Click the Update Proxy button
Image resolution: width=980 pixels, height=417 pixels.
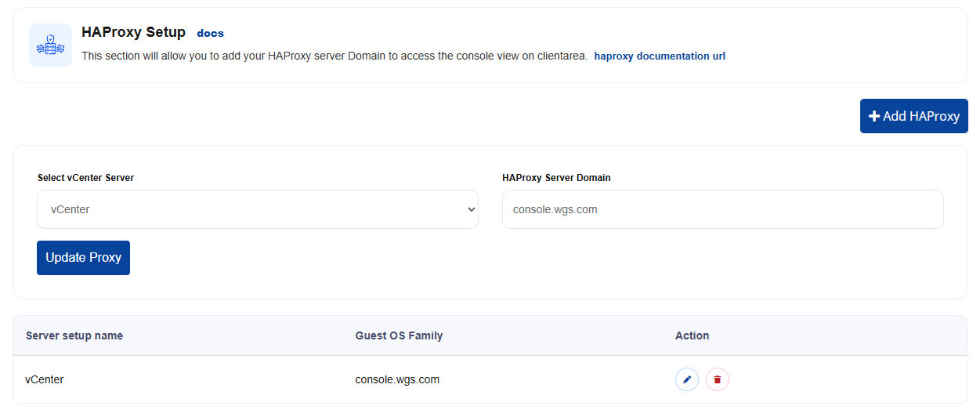[x=83, y=258]
